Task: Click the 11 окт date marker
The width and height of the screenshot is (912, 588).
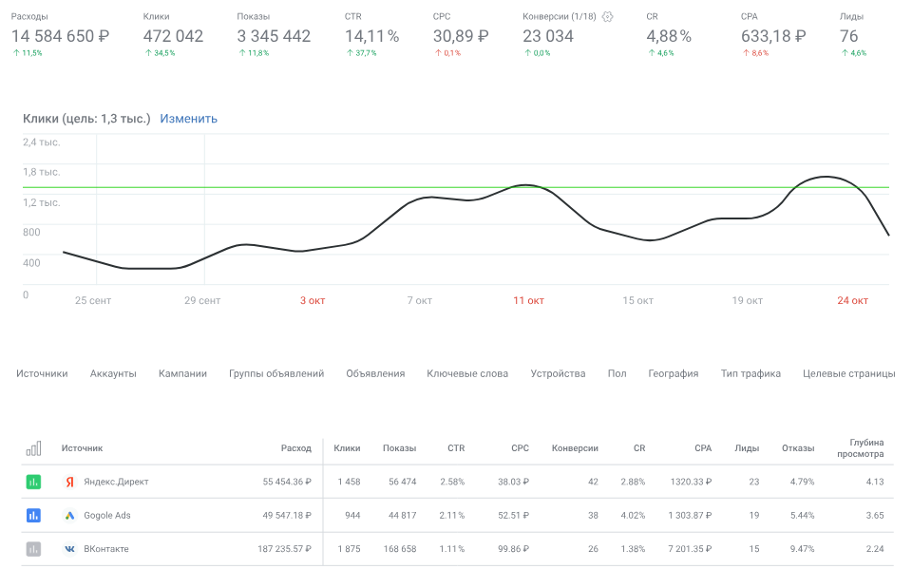Action: pyautogui.click(x=528, y=301)
